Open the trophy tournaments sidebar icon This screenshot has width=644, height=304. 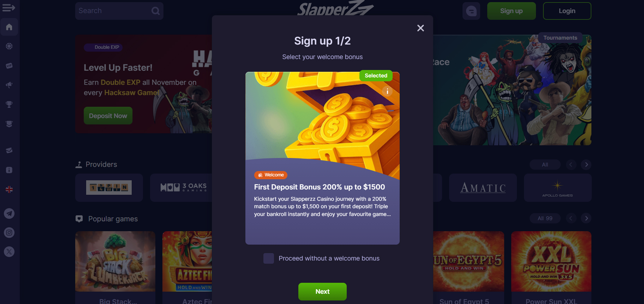9,104
